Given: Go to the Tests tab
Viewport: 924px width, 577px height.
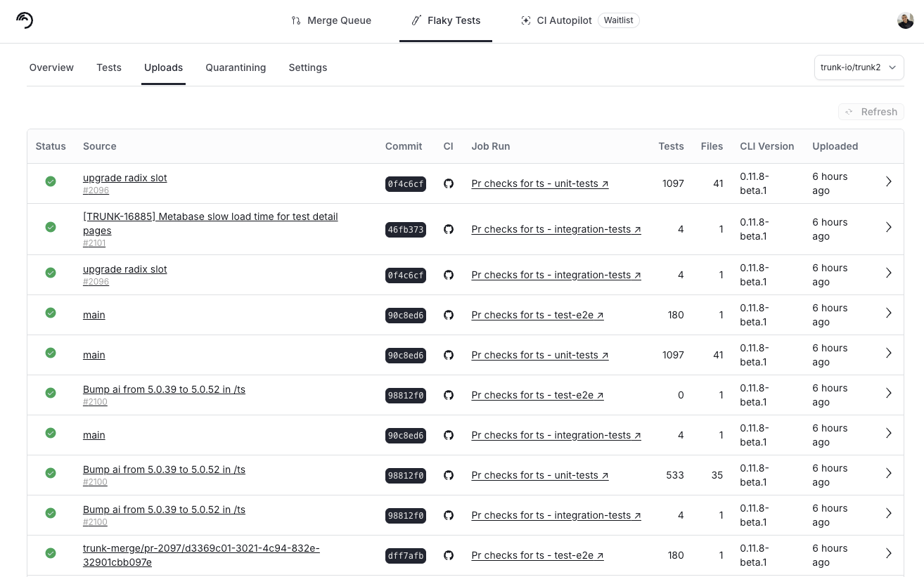Looking at the screenshot, I should click(x=109, y=67).
